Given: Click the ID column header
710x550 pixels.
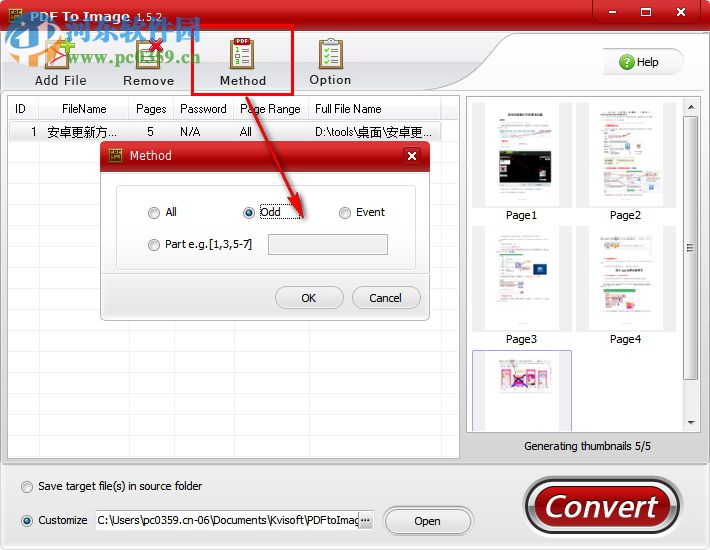Looking at the screenshot, I should coord(20,109).
